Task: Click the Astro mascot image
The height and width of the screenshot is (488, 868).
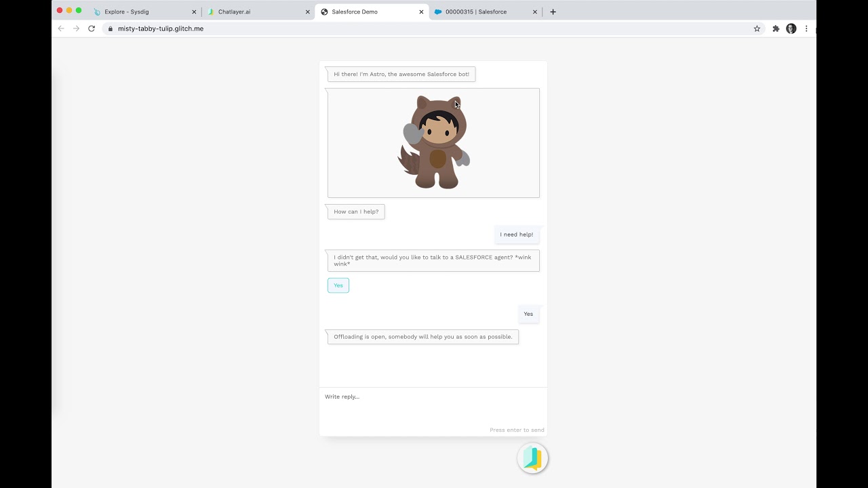Action: click(433, 143)
